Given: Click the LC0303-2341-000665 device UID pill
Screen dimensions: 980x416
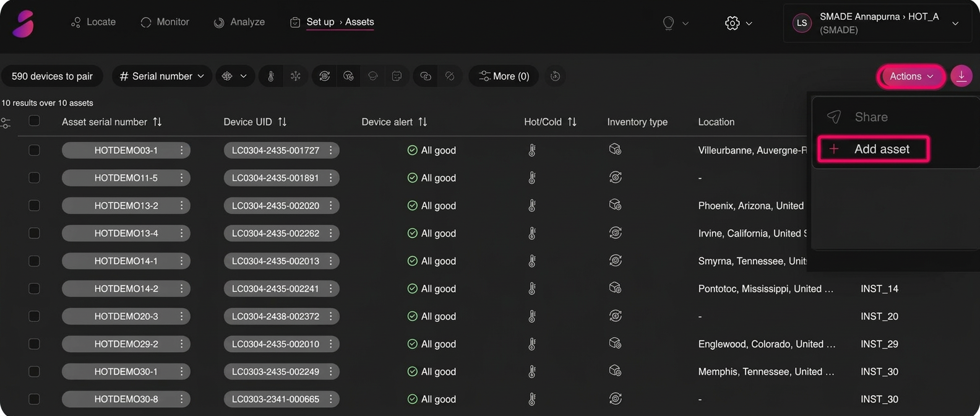Looking at the screenshot, I should point(282,399).
